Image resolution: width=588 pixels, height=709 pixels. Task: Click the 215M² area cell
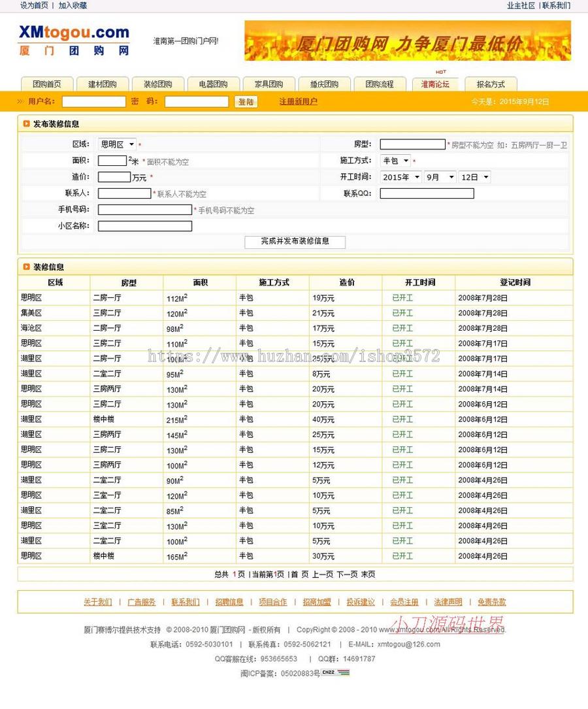click(x=176, y=420)
